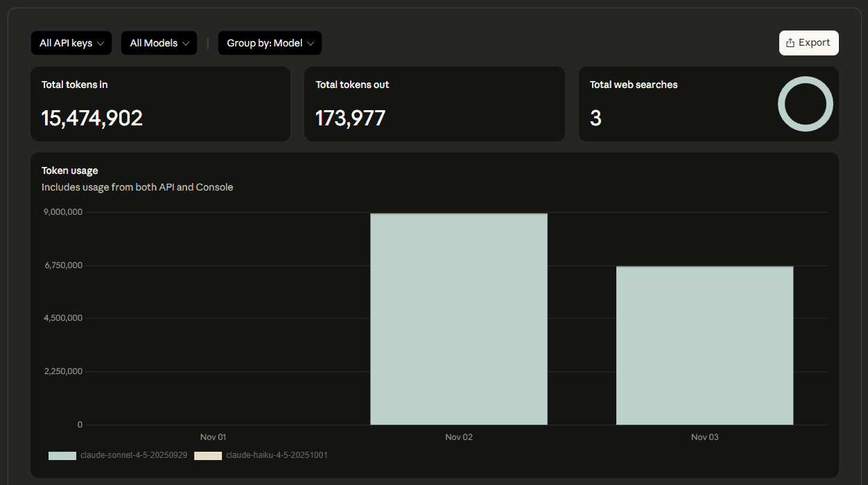Click the Export button
868x485 pixels.
click(x=808, y=43)
